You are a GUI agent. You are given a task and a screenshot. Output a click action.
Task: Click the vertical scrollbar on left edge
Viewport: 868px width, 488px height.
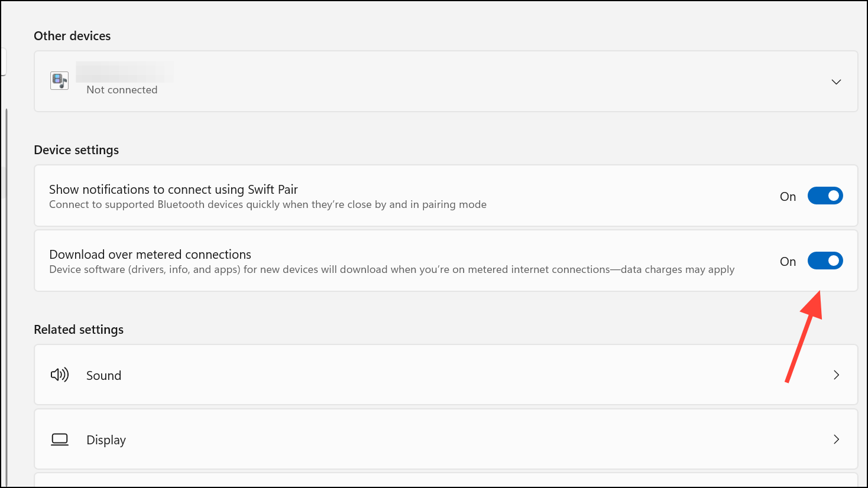pos(7,236)
